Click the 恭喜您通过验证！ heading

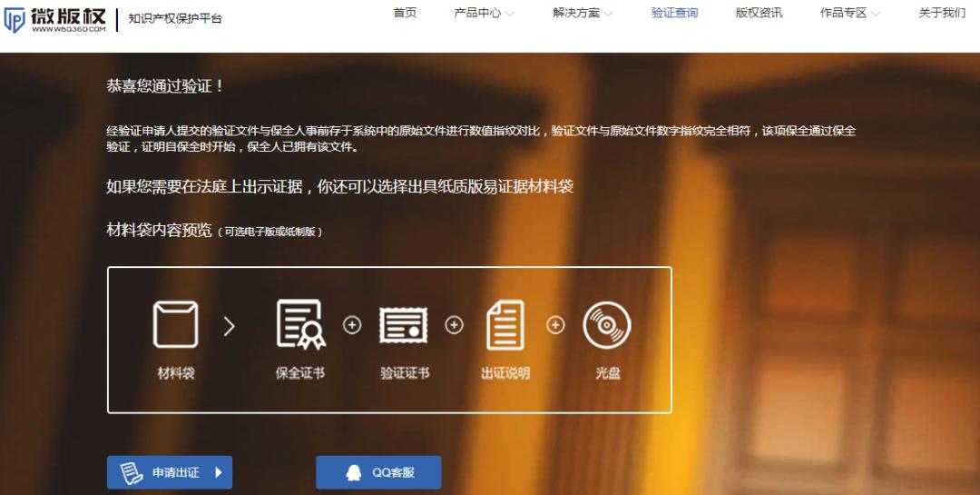(x=165, y=85)
